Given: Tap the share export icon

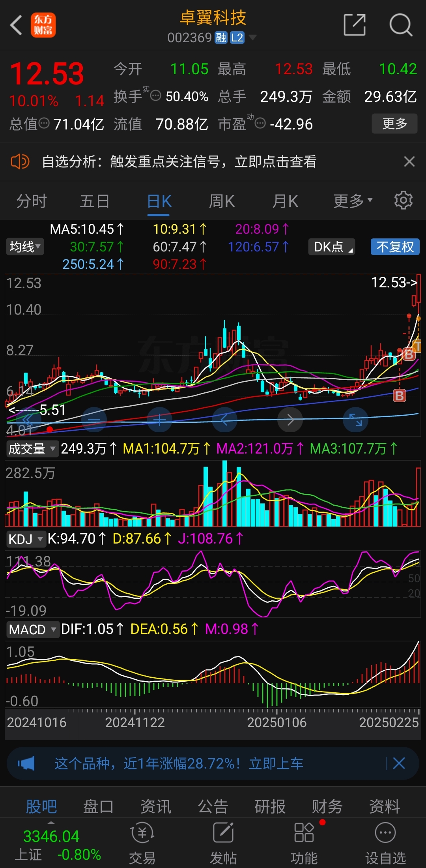Looking at the screenshot, I should pyautogui.click(x=355, y=25).
